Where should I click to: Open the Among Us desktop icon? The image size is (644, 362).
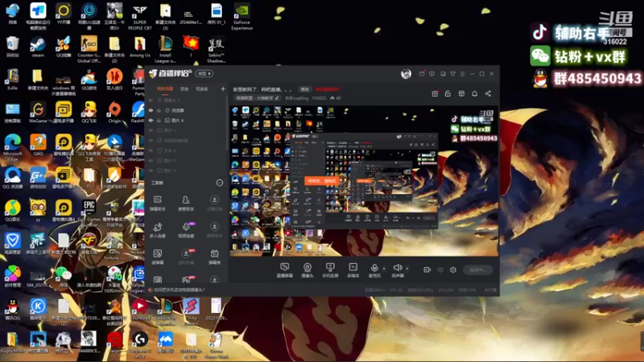(139, 47)
